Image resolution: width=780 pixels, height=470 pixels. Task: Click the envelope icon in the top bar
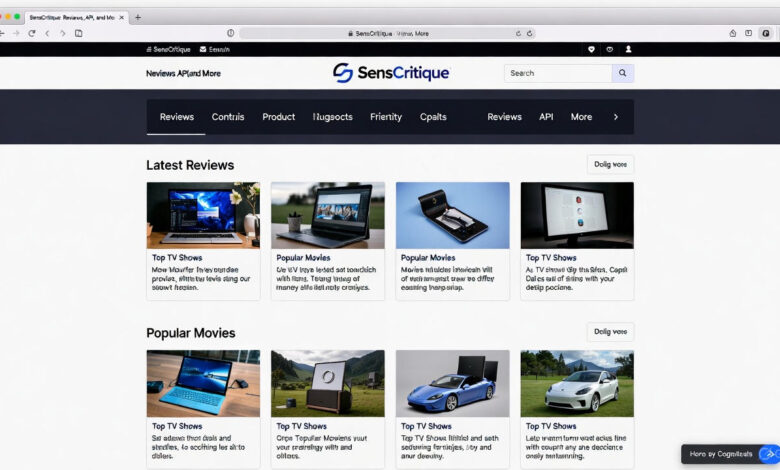203,48
